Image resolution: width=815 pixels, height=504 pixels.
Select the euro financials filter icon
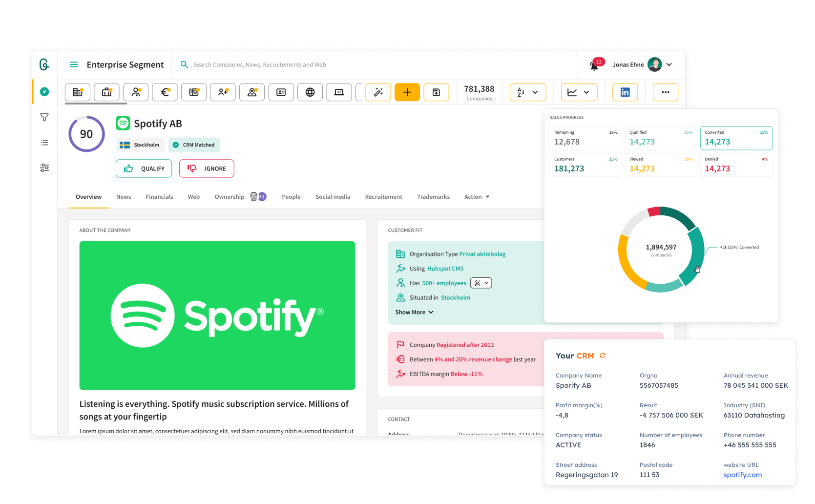pyautogui.click(x=165, y=92)
